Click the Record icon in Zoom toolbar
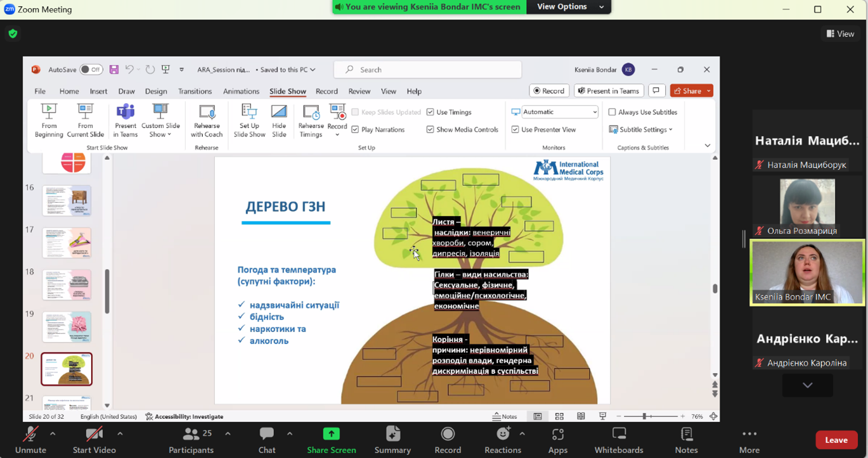This screenshot has height=458, width=868. tap(448, 434)
